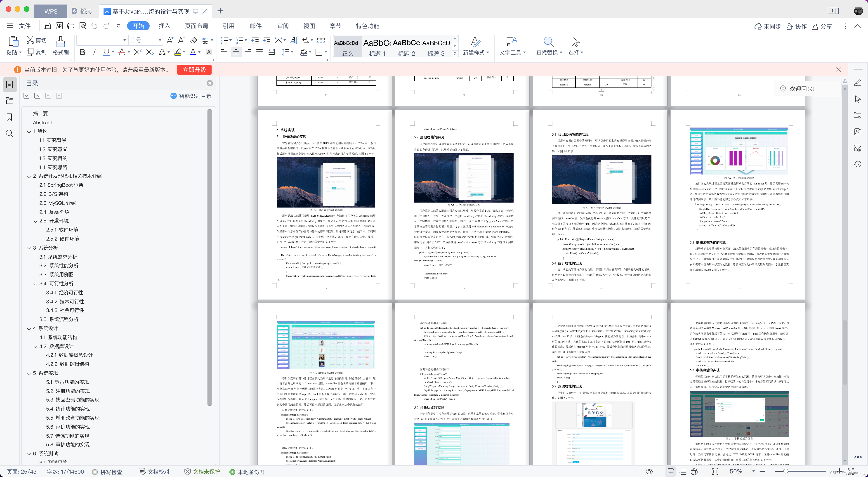
Task: Open the 审阅 (Review) tab
Action: [x=283, y=26]
